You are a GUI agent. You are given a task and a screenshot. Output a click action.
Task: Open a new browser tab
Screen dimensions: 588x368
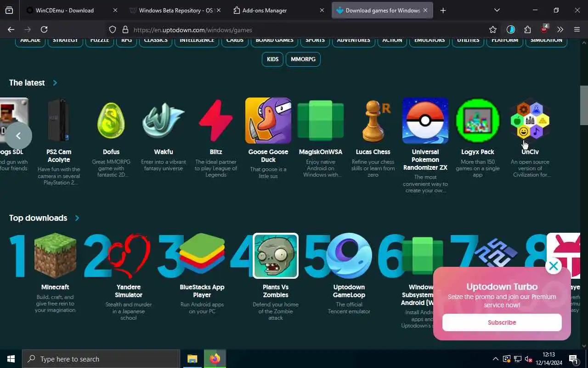[443, 10]
